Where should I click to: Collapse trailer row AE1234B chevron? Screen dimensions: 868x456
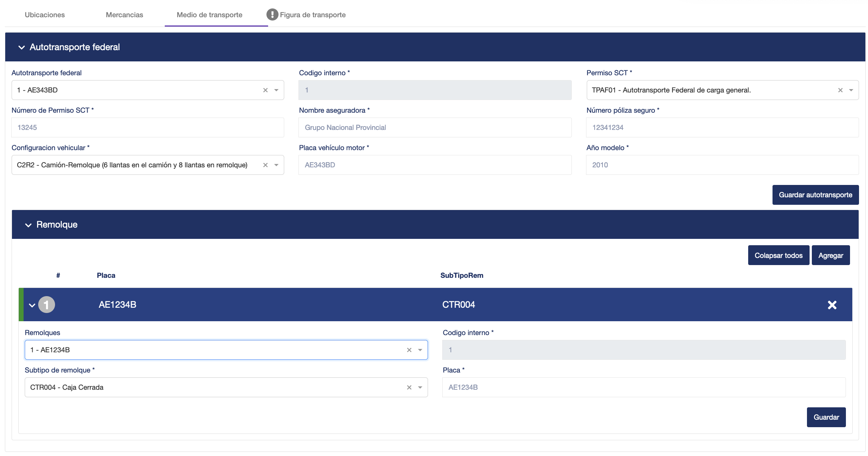[32, 305]
